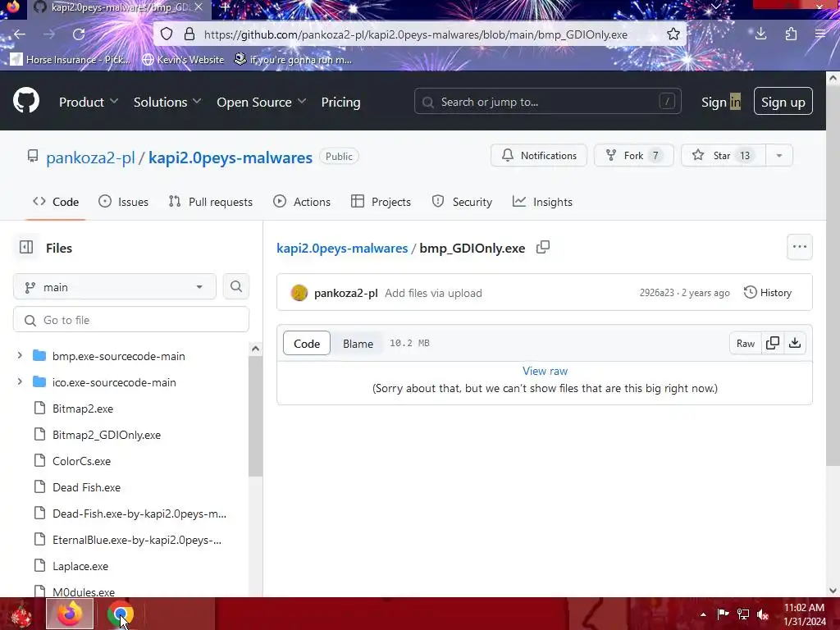Open pankoza2-pl owner link

click(90, 157)
